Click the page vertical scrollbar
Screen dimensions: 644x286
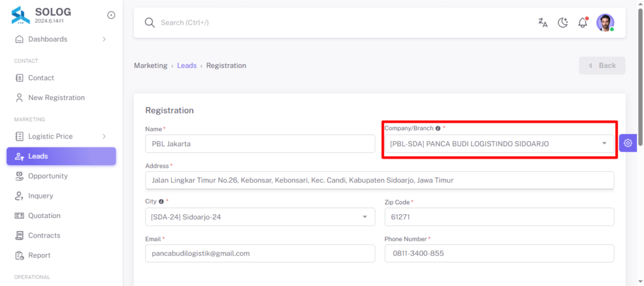(x=640, y=143)
